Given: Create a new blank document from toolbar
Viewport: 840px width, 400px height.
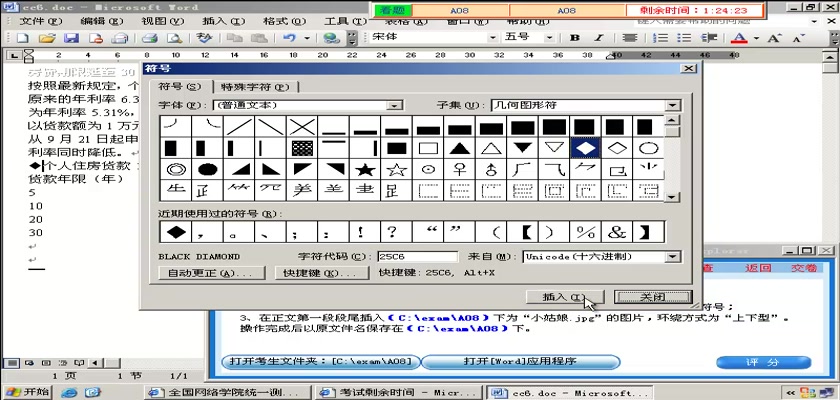Looking at the screenshot, I should (x=22, y=38).
